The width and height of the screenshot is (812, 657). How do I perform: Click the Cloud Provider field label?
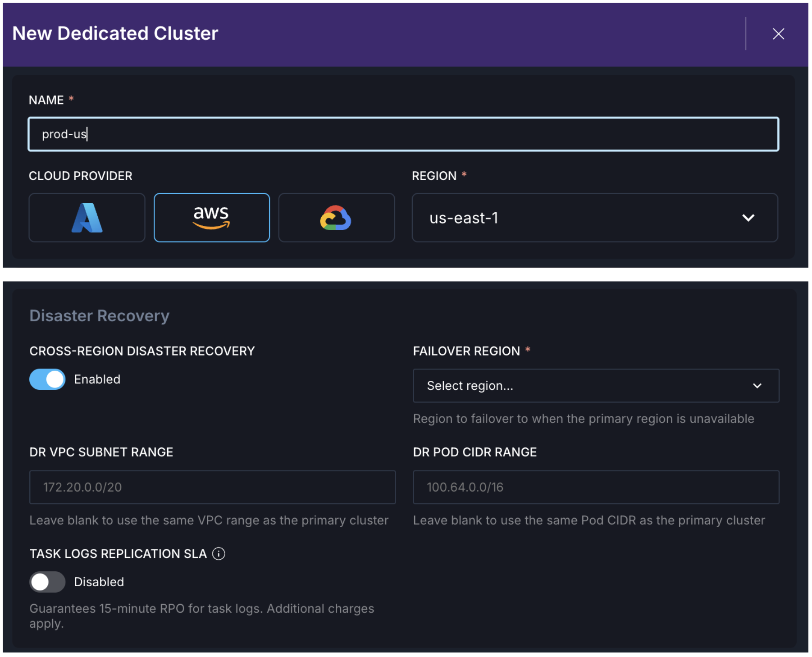pos(81,176)
